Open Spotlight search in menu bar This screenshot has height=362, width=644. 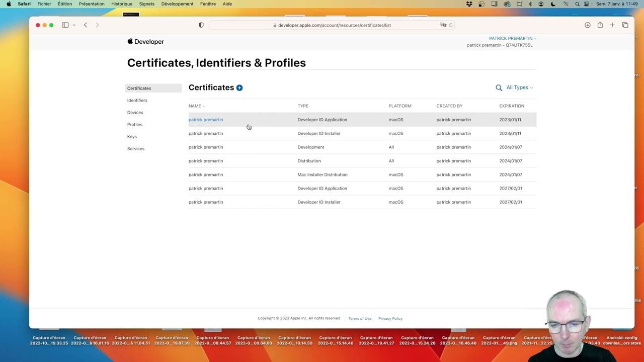pos(577,4)
